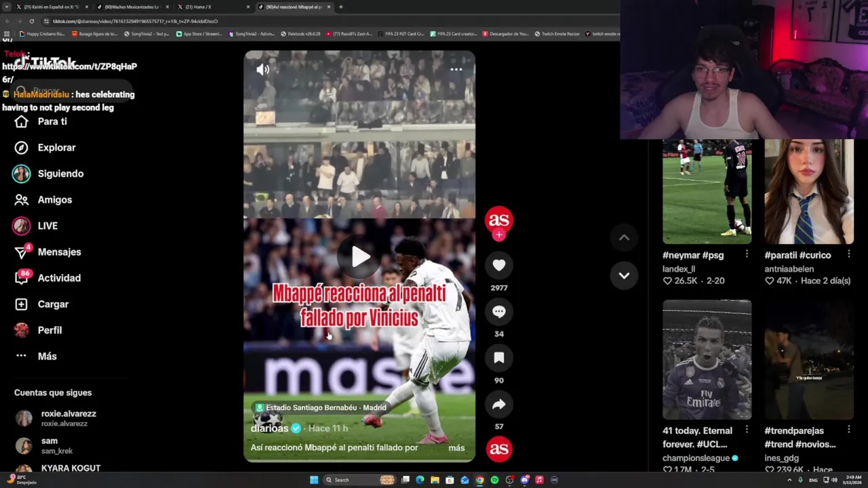Open the comments with the speech bubble icon
Viewport: 868px width, 488px height.
pyautogui.click(x=499, y=312)
